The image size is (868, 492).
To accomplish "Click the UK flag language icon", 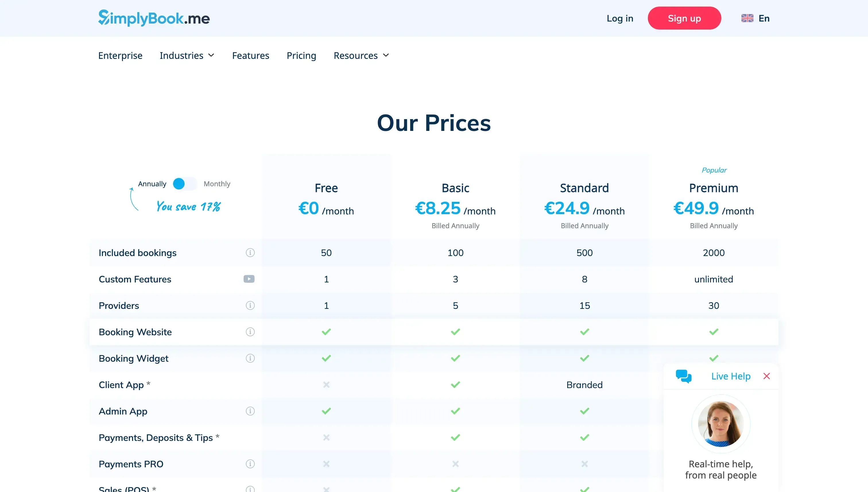I will coord(747,18).
